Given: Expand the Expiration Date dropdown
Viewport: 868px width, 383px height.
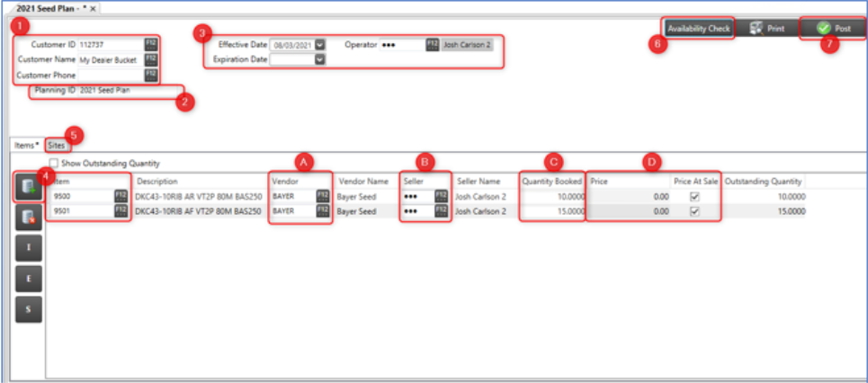Looking at the screenshot, I should [320, 60].
